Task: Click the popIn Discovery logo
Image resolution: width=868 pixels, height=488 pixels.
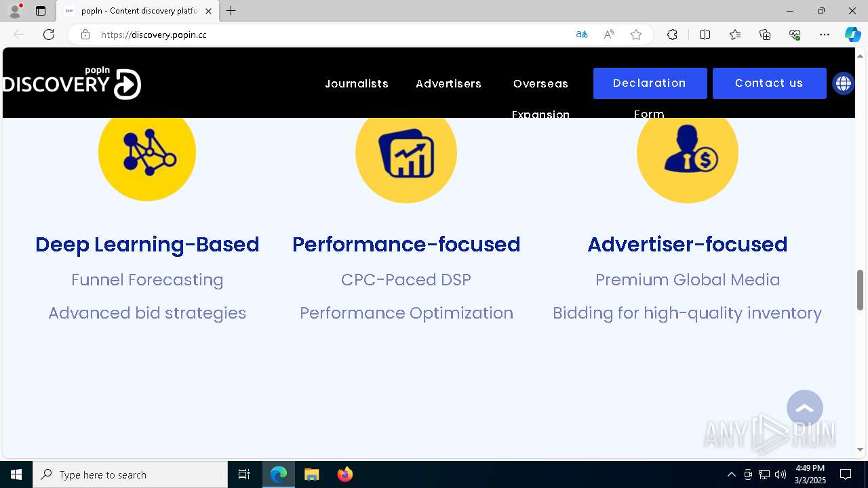Action: [71, 83]
